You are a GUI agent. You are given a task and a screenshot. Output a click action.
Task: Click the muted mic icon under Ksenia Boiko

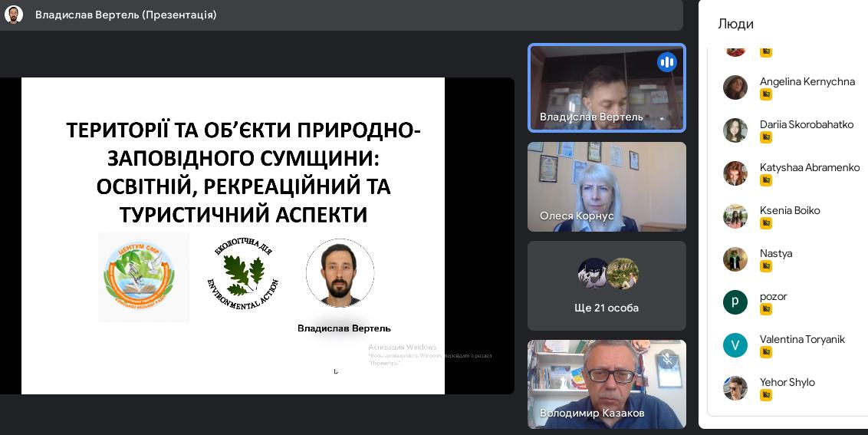click(765, 223)
